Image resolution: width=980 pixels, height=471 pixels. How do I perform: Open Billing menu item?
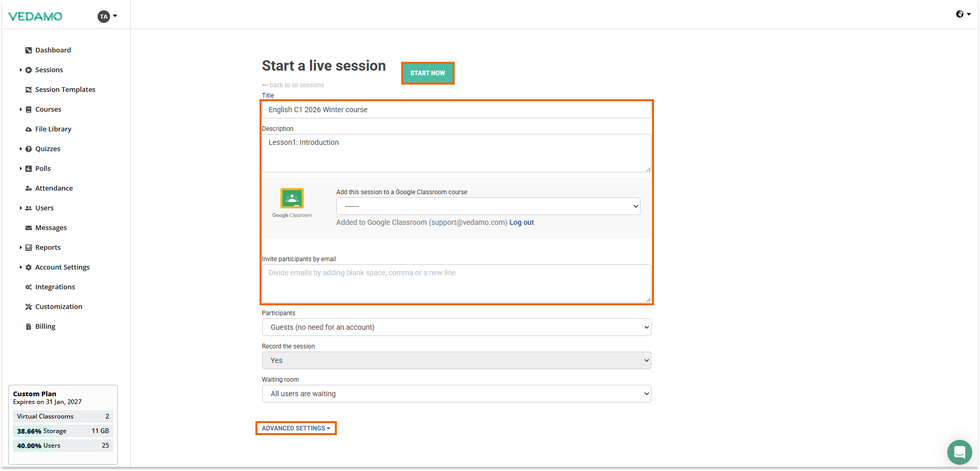tap(45, 327)
